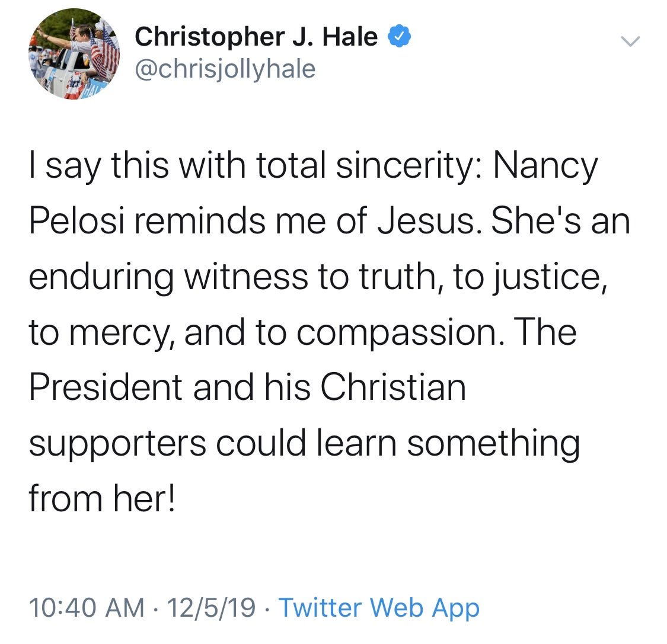Image resolution: width=667 pixels, height=644 pixels.
Task: Click 'supporters could learn something' line
Action: pos(304,444)
